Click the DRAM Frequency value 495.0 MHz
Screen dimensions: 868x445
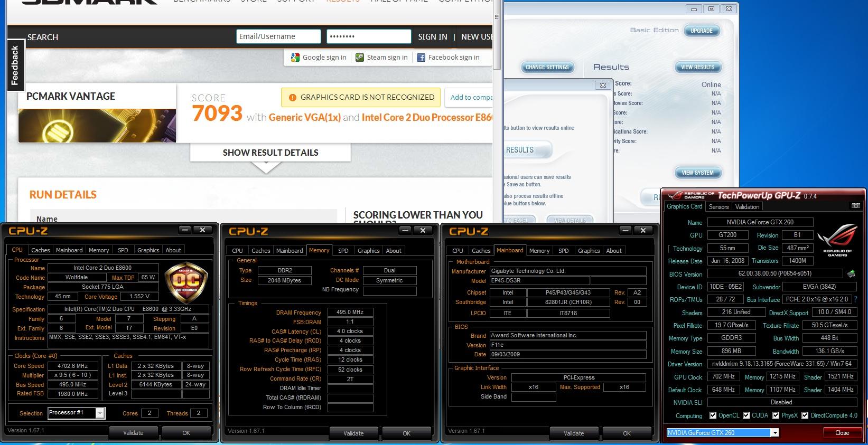pyautogui.click(x=351, y=312)
